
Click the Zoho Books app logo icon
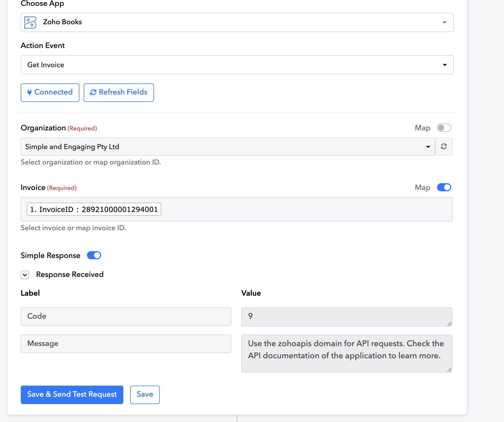click(30, 22)
